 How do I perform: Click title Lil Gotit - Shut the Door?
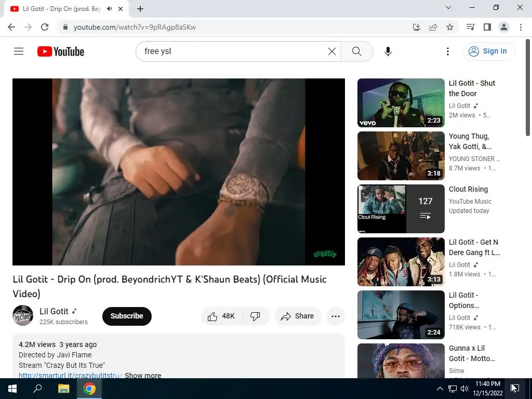(472, 88)
